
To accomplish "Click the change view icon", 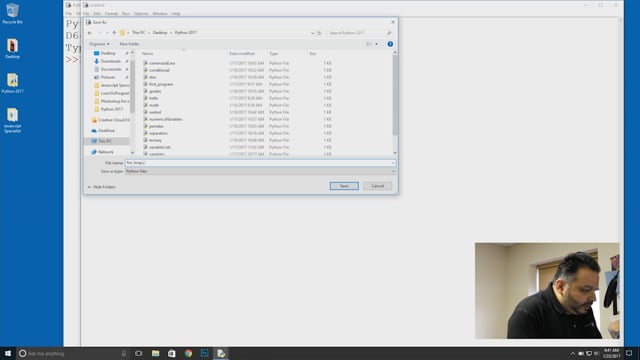I will (369, 44).
